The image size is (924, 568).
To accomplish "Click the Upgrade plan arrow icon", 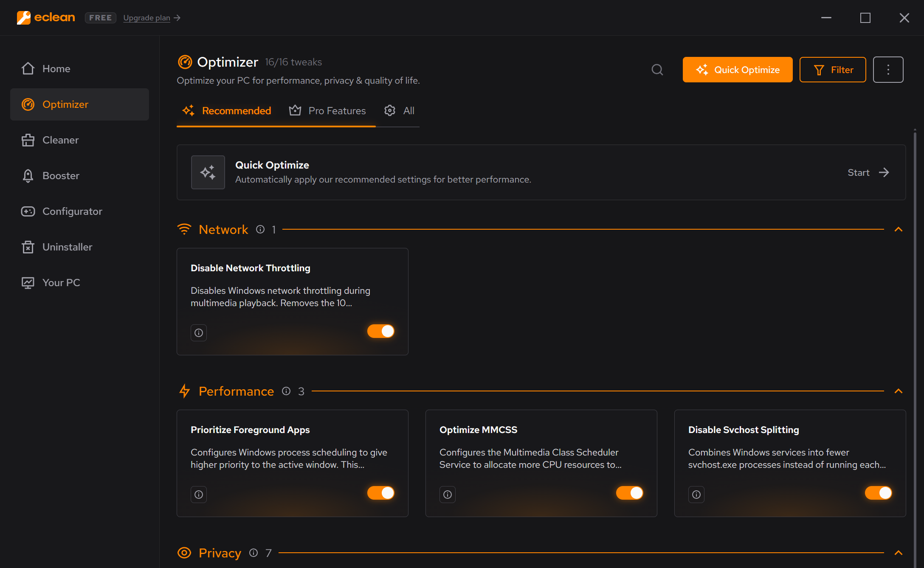I will tap(177, 18).
